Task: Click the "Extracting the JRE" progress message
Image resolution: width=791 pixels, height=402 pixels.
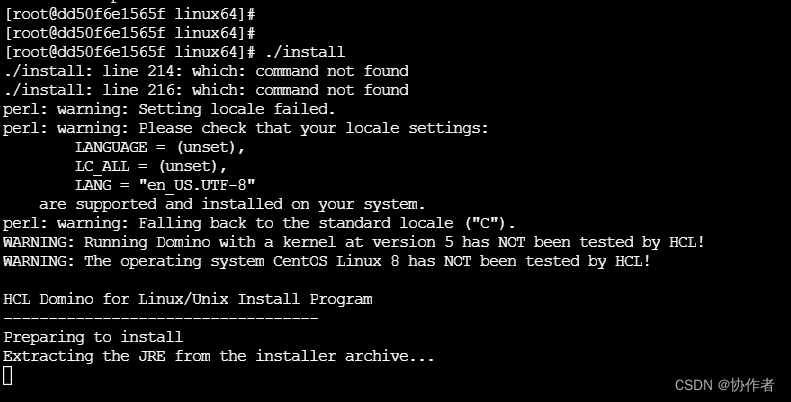Action: pyautogui.click(x=219, y=356)
